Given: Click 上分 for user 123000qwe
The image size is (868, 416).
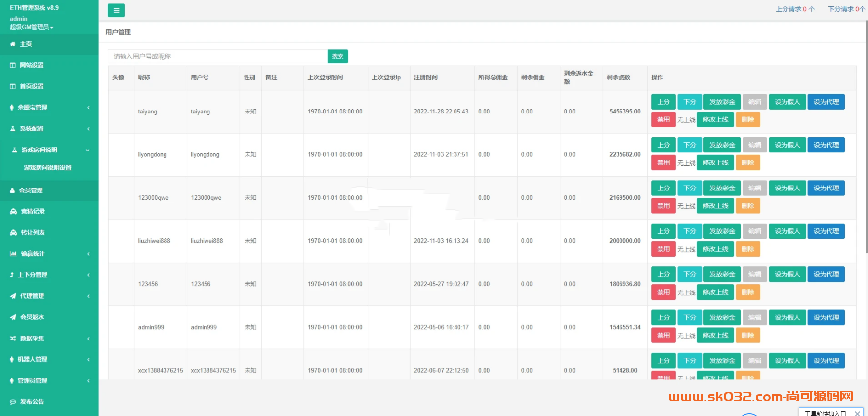Looking at the screenshot, I should [x=663, y=188].
